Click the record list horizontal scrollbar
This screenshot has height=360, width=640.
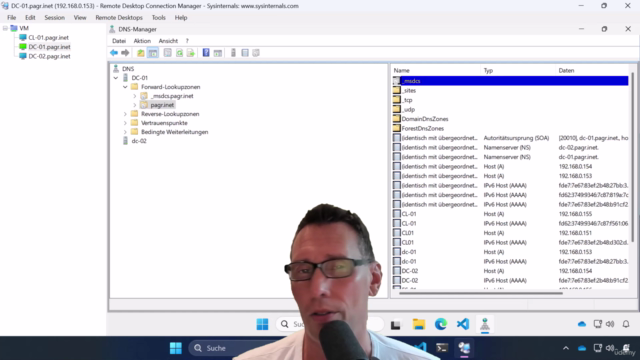481,293
